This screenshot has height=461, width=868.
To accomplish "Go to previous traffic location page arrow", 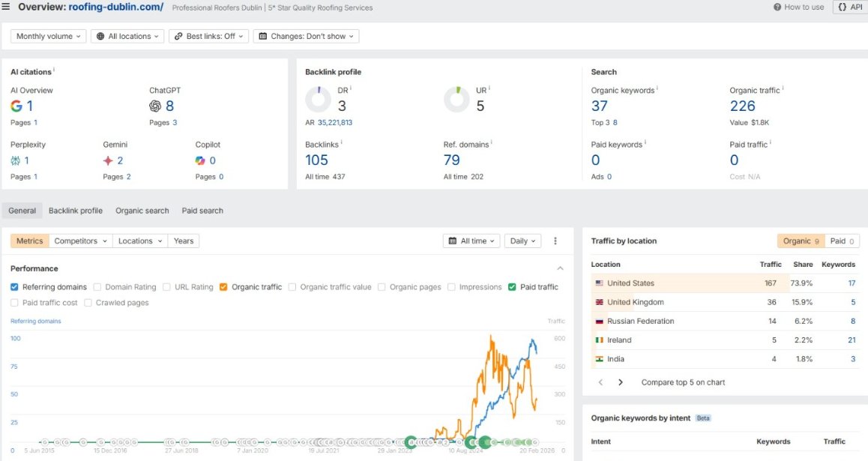I will tap(600, 382).
